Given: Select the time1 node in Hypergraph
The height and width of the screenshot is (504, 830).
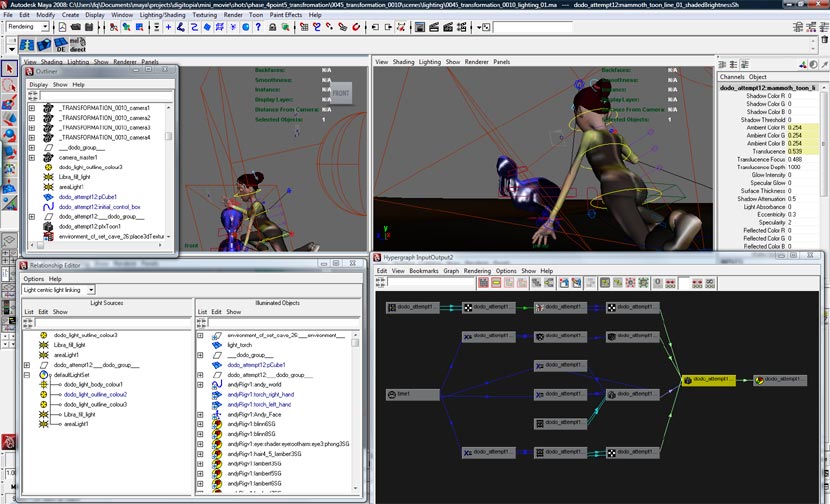Looking at the screenshot, I should (413, 394).
